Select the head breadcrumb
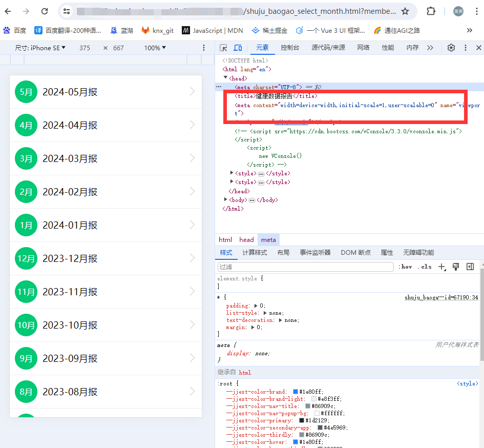The height and width of the screenshot is (448, 484). (246, 240)
